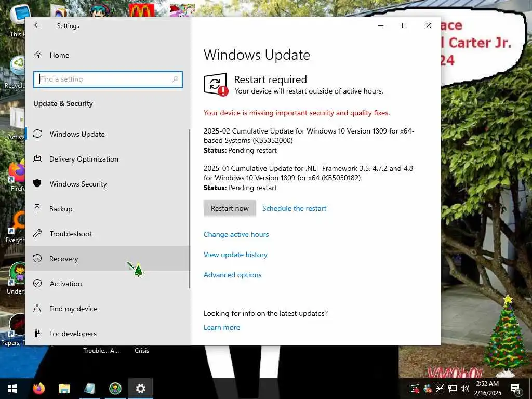Image resolution: width=532 pixels, height=399 pixels.
Task: Open the Troubleshoot page
Action: pos(108,234)
